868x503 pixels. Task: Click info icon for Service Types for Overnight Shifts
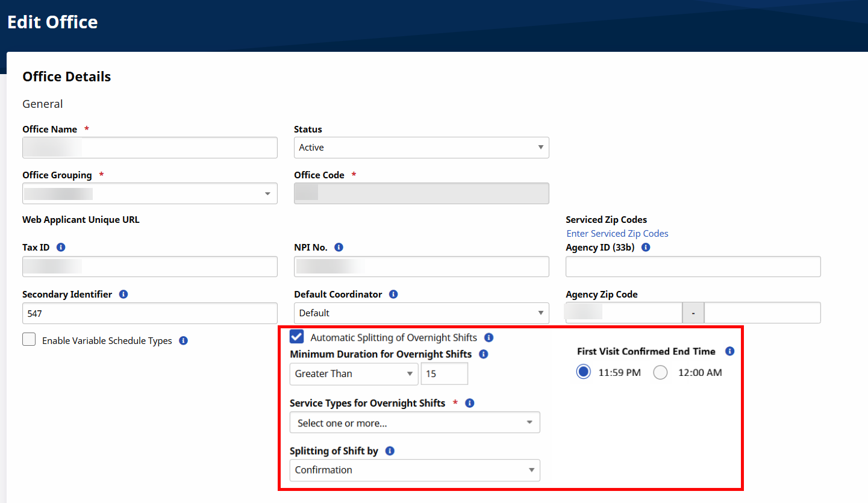(470, 403)
